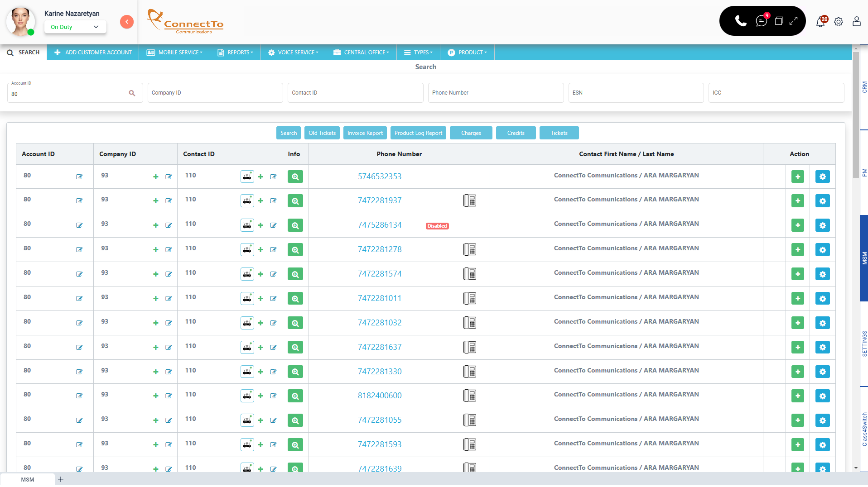
Task: Expand the Reports dropdown menu
Action: (236, 53)
